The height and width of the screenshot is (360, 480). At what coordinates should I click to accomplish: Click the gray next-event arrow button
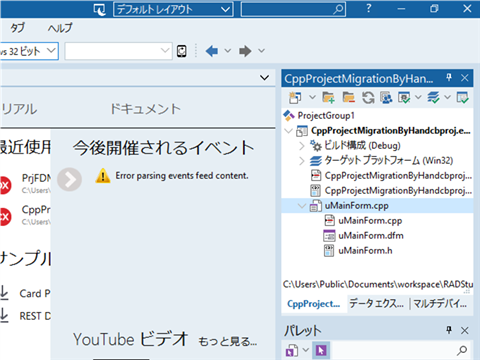pos(69,179)
